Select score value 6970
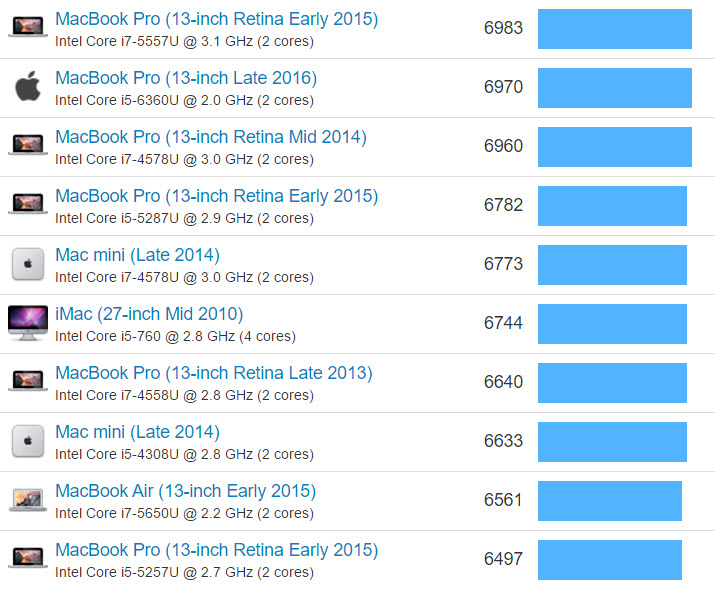The width and height of the screenshot is (715, 589). coord(503,87)
